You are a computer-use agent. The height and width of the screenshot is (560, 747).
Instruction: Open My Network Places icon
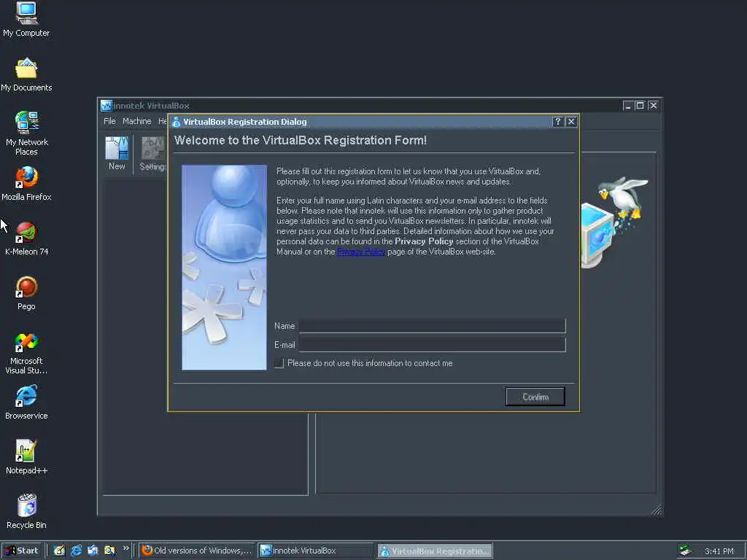(27, 133)
